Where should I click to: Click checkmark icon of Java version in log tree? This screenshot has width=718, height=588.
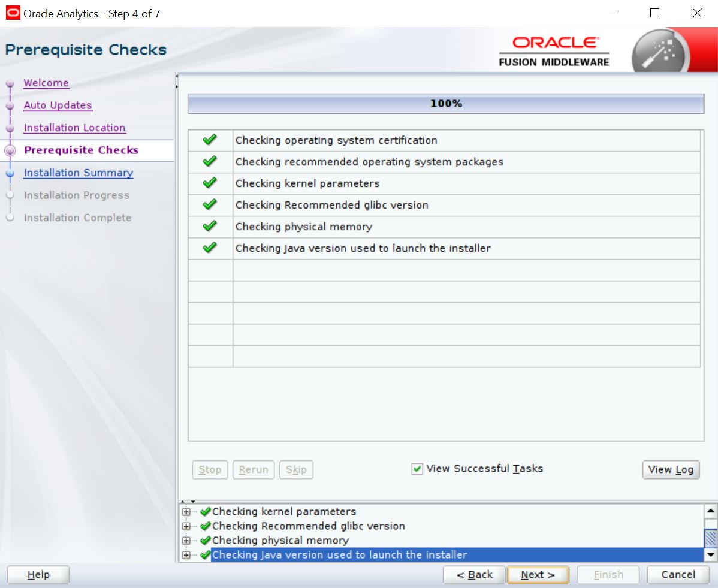(206, 554)
